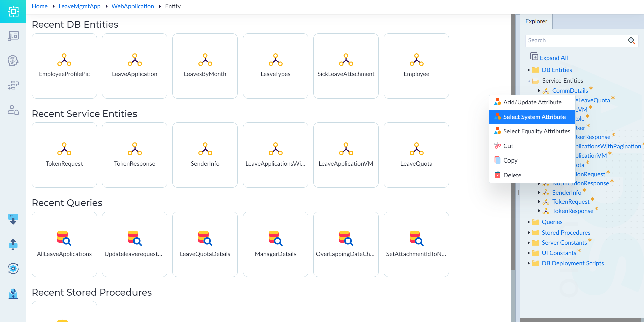This screenshot has width=644, height=322.
Task: Expand the Queries folder arrow
Action: click(529, 222)
